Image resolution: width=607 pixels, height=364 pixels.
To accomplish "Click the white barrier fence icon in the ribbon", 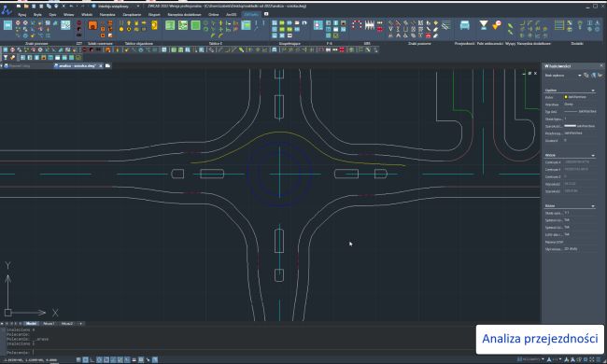I will (x=370, y=25).
